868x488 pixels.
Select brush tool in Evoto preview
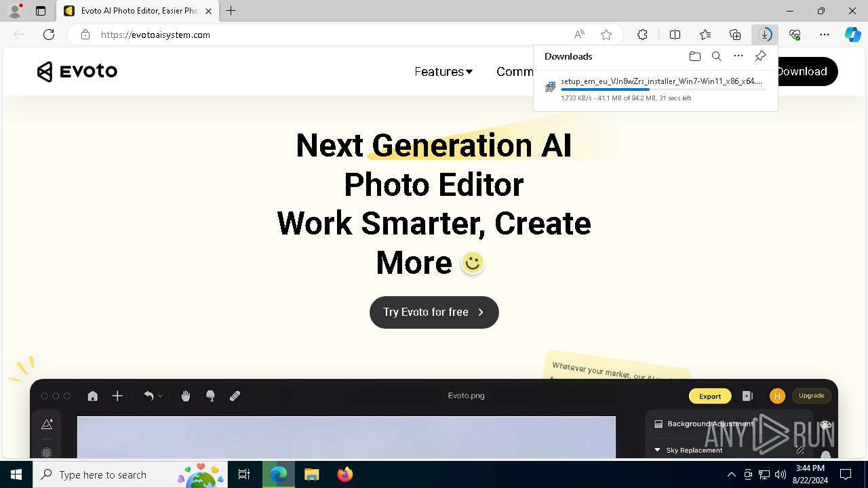click(x=210, y=396)
